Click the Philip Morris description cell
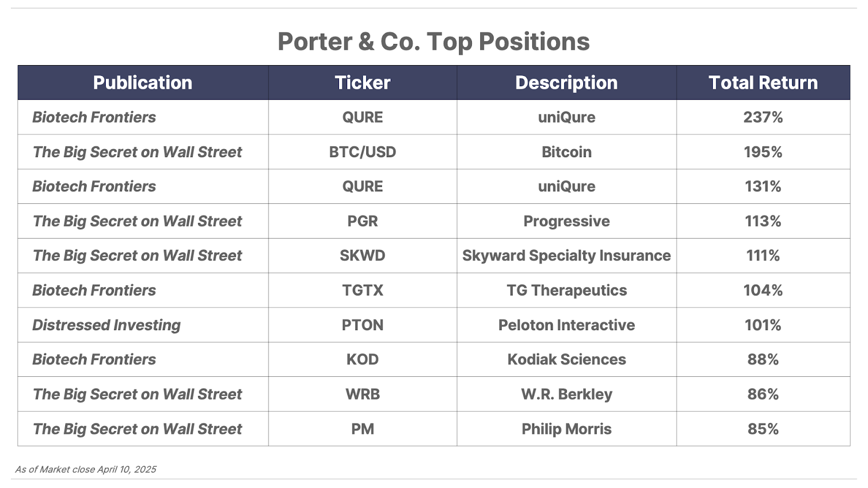 click(566, 429)
